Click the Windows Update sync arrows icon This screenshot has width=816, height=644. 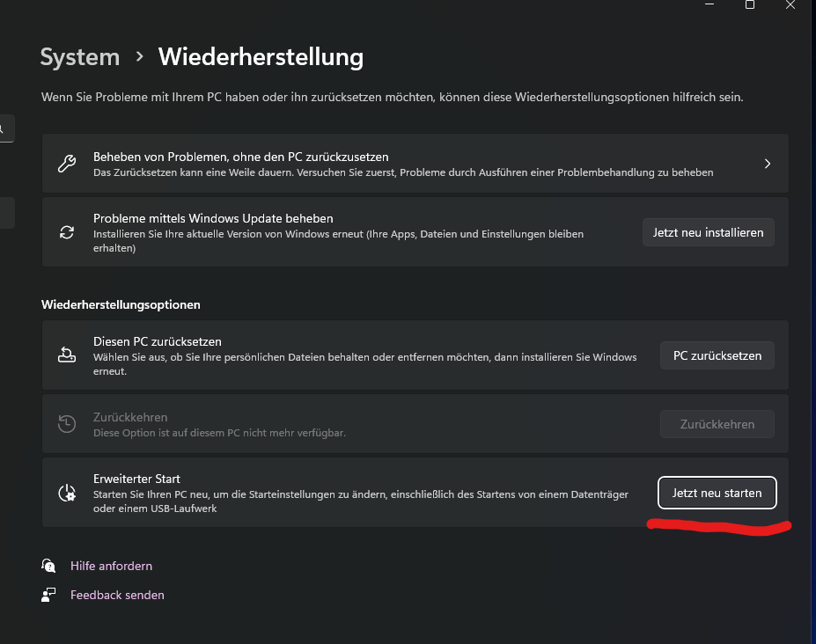[x=67, y=232]
